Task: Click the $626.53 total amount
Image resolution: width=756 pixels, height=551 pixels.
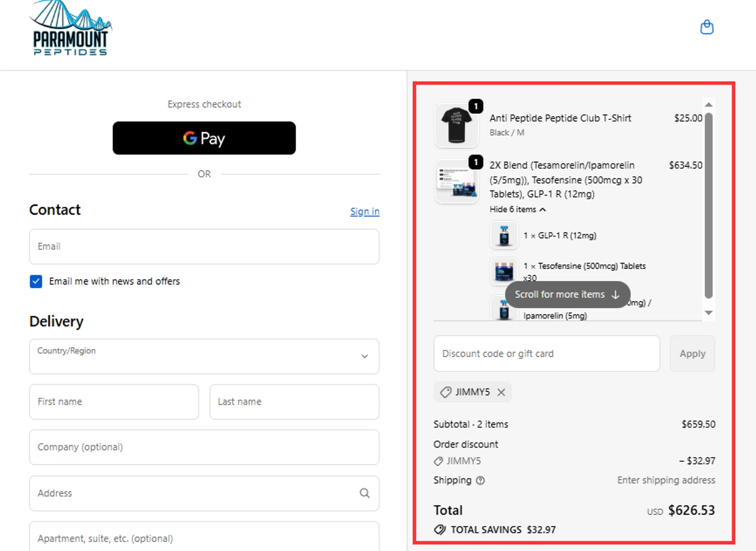Action: (691, 511)
